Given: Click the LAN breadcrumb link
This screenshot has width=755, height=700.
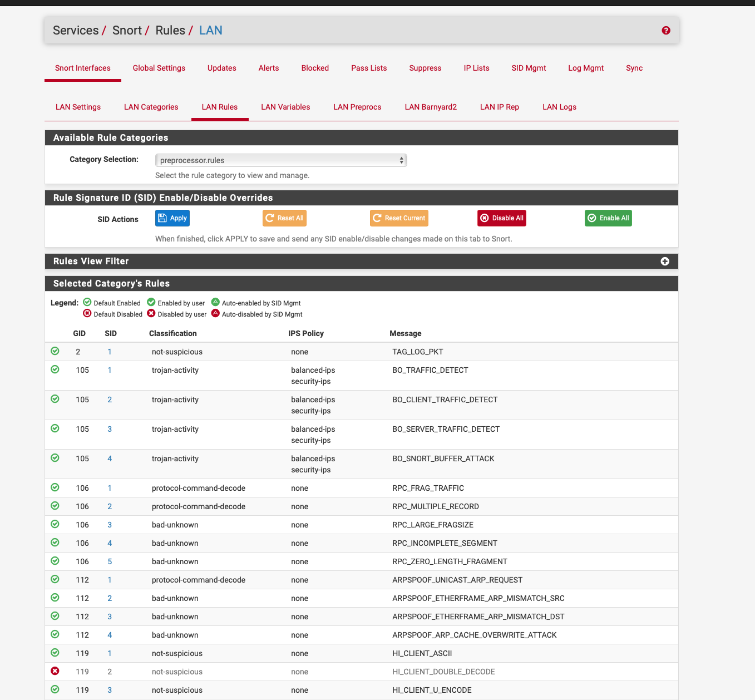Looking at the screenshot, I should click(211, 31).
